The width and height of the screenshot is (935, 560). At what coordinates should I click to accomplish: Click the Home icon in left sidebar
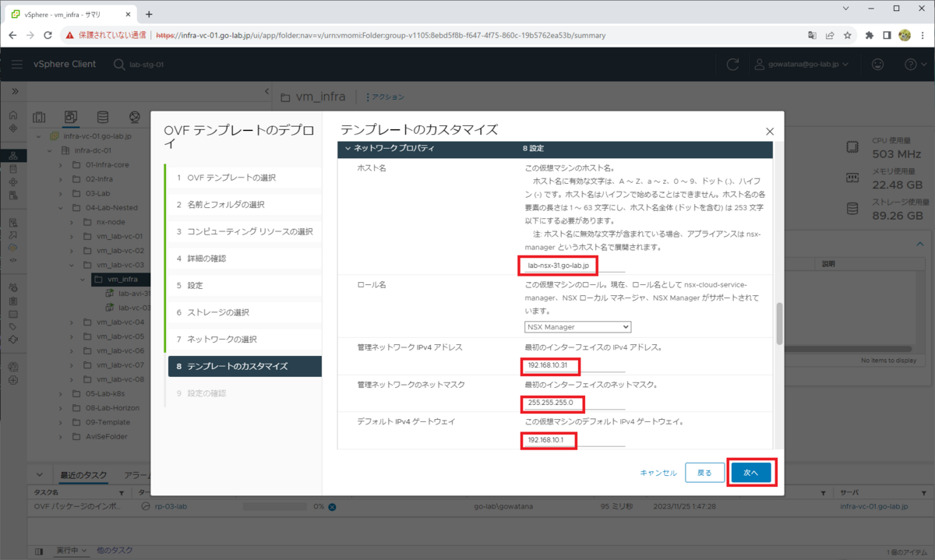click(x=13, y=114)
